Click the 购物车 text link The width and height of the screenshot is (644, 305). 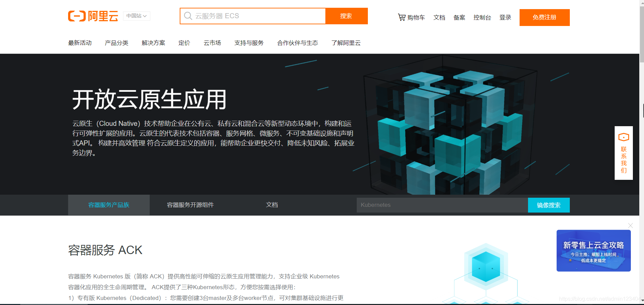(416, 18)
